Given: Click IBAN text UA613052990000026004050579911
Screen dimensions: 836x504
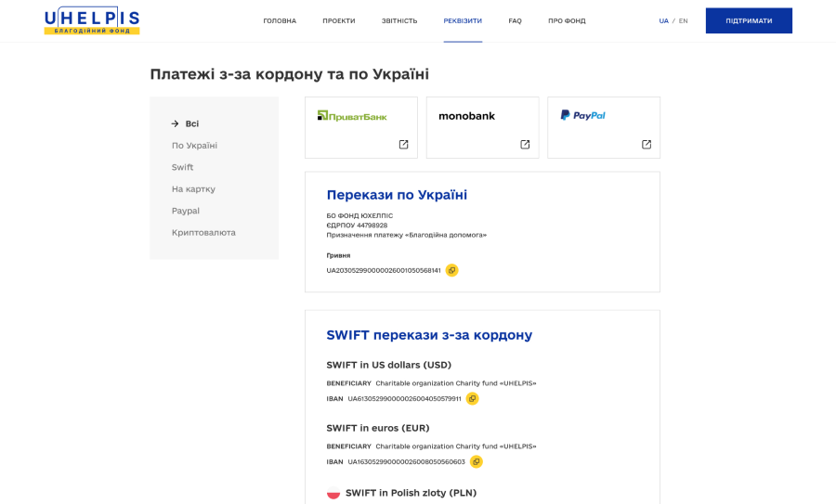Looking at the screenshot, I should click(405, 398).
